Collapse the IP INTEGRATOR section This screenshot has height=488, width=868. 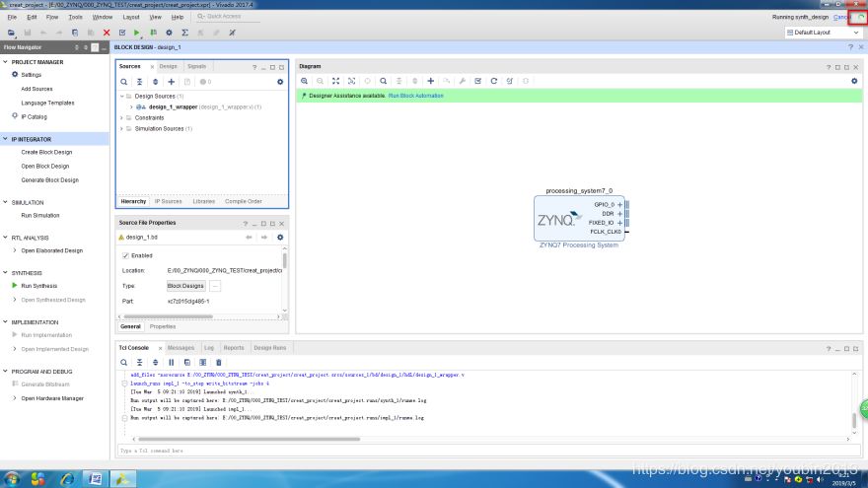6,139
